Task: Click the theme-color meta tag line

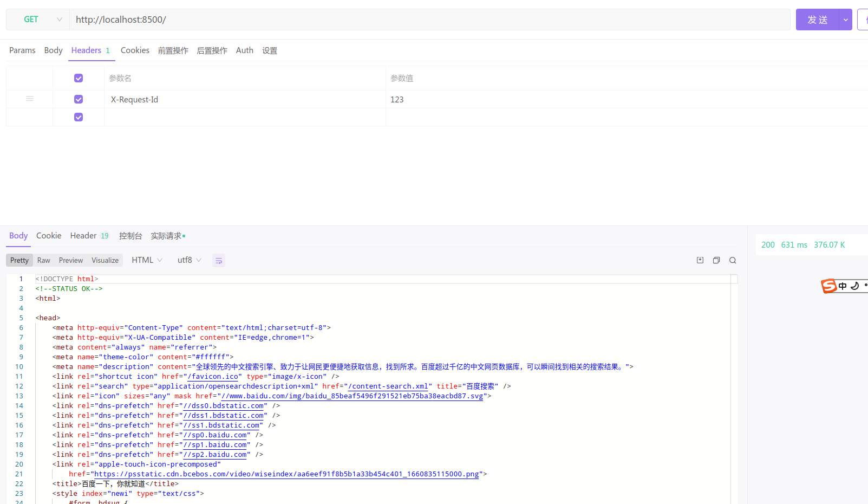Action: pos(143,357)
